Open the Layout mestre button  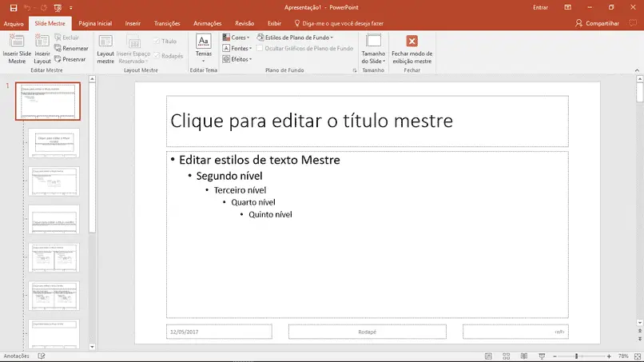105,49
